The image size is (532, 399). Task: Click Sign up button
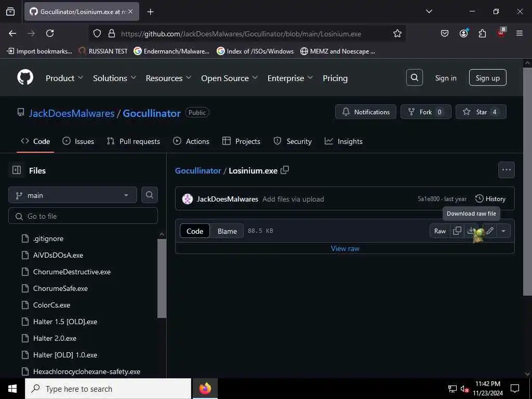(x=487, y=78)
